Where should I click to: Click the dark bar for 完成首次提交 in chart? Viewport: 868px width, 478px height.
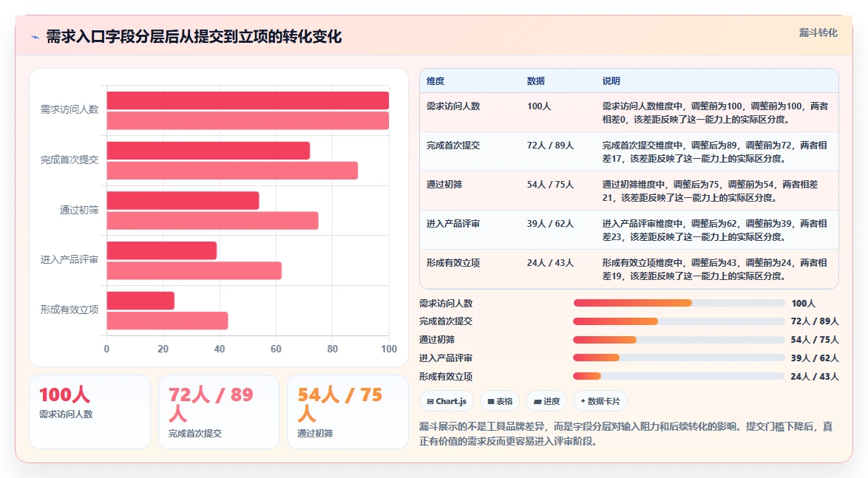point(208,151)
